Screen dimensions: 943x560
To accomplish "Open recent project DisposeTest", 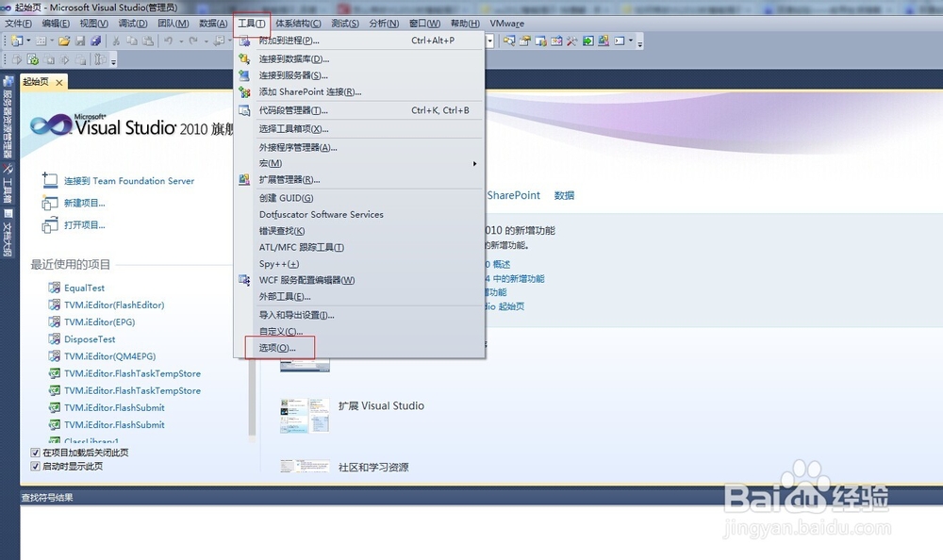I will click(90, 339).
